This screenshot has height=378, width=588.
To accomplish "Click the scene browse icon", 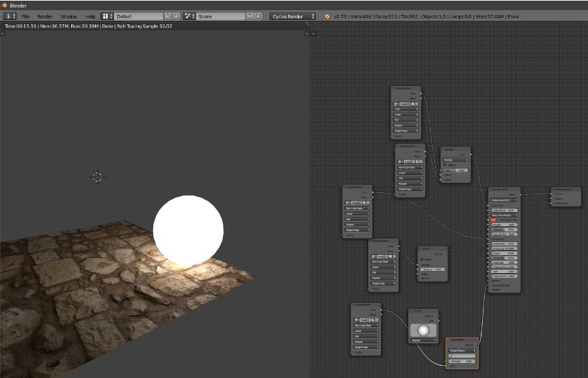I will [189, 16].
